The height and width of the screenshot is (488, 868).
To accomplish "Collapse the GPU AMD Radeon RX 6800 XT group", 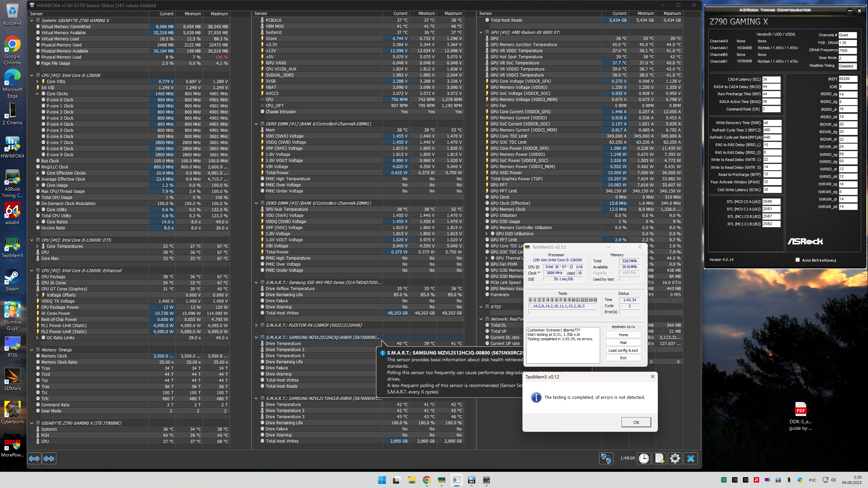I will tap(481, 33).
